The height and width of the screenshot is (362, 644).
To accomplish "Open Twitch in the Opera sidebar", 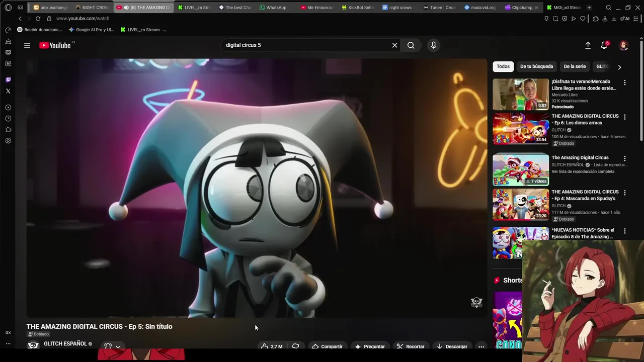I will [x=8, y=80].
